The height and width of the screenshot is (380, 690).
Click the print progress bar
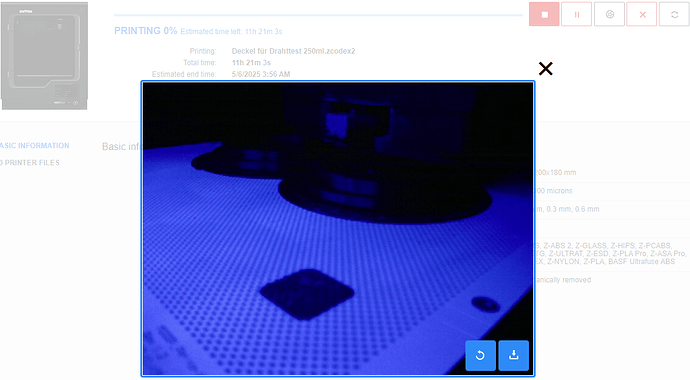[318, 15]
